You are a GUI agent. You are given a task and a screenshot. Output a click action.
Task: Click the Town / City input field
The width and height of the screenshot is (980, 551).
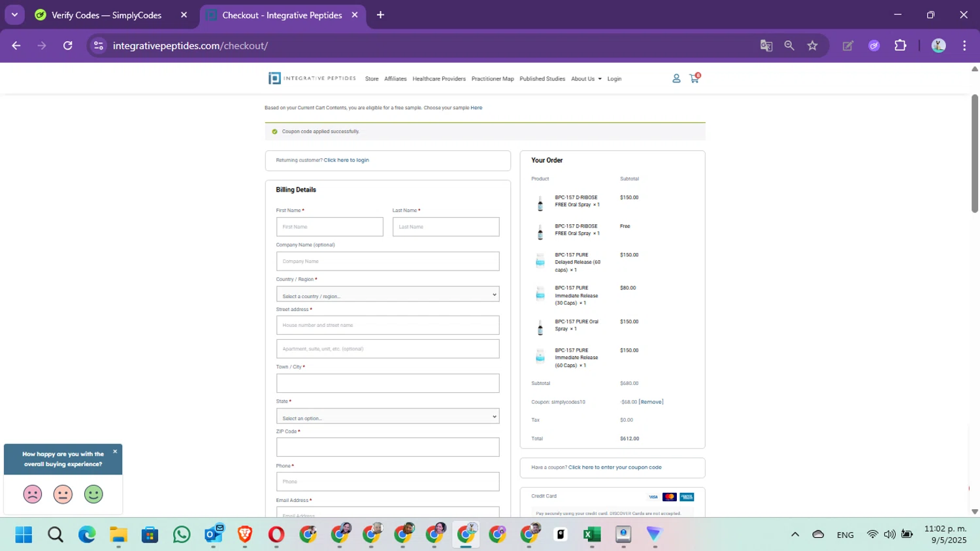coord(388,383)
